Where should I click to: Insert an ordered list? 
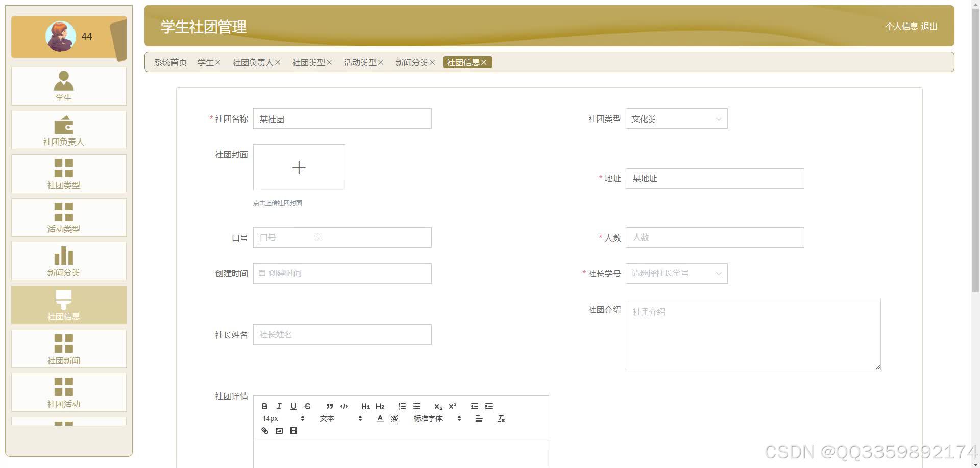point(402,406)
